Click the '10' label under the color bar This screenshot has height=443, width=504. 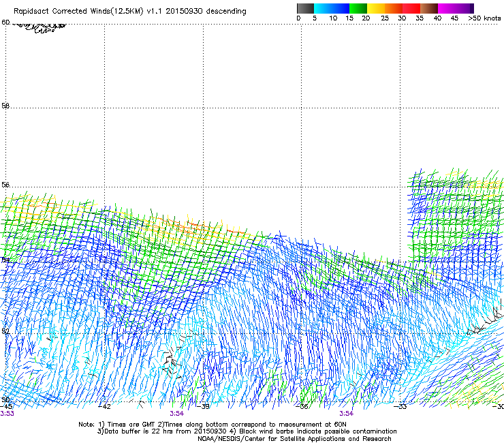click(333, 18)
